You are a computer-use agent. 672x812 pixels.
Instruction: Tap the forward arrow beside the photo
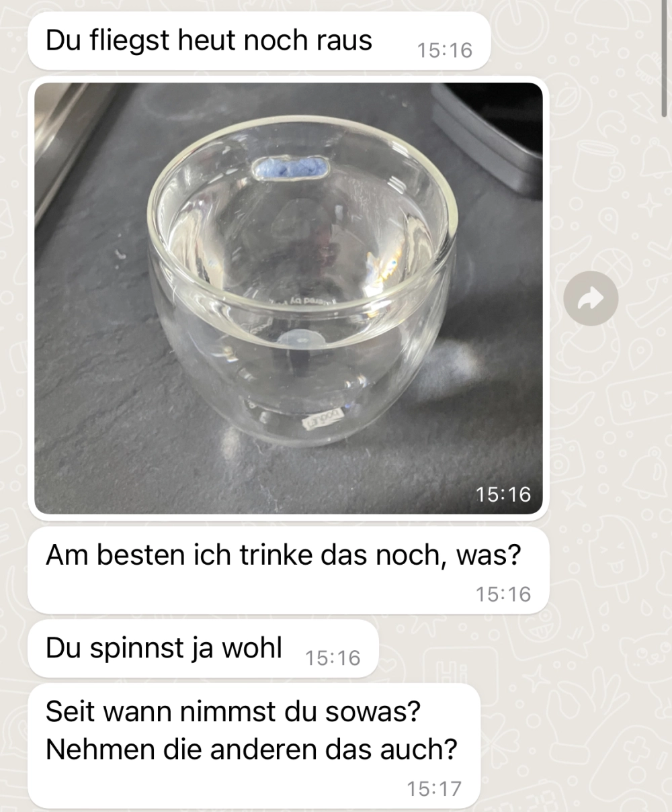tap(591, 299)
